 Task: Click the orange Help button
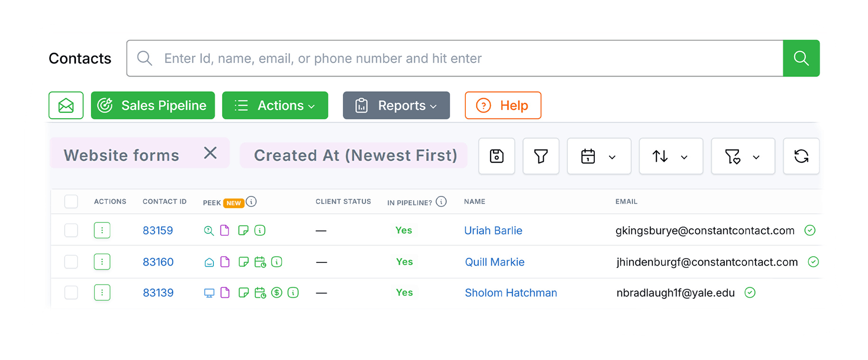click(x=503, y=105)
